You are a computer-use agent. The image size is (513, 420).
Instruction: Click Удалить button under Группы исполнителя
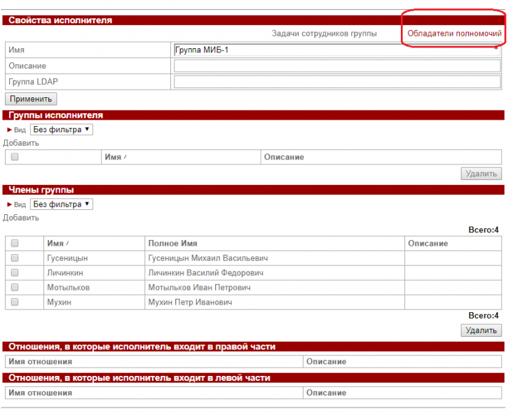pos(481,174)
